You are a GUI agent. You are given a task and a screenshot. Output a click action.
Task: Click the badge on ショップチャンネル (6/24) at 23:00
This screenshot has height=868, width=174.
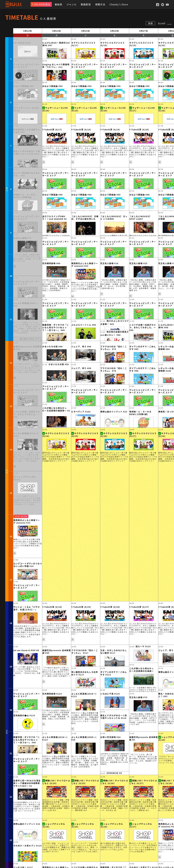44,824
